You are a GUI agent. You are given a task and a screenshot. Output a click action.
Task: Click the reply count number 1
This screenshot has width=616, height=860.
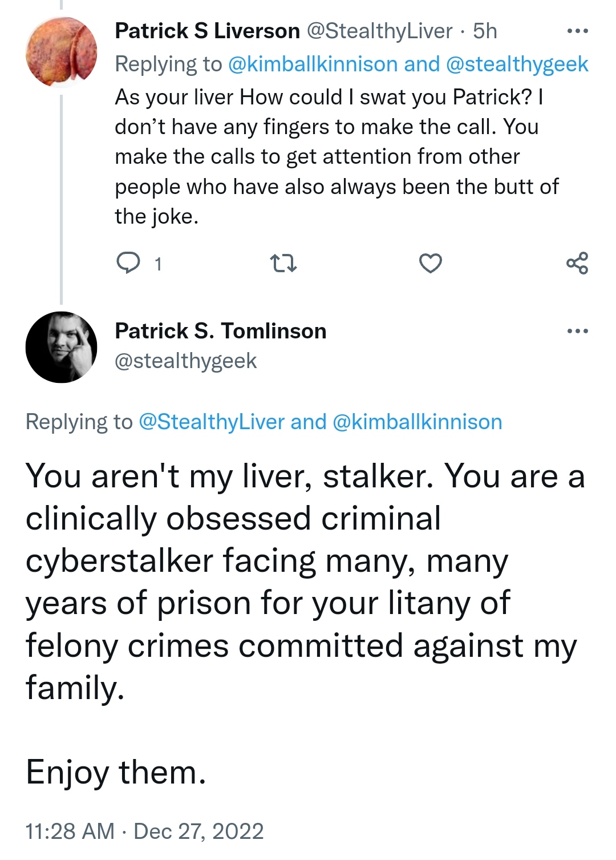[x=158, y=264]
